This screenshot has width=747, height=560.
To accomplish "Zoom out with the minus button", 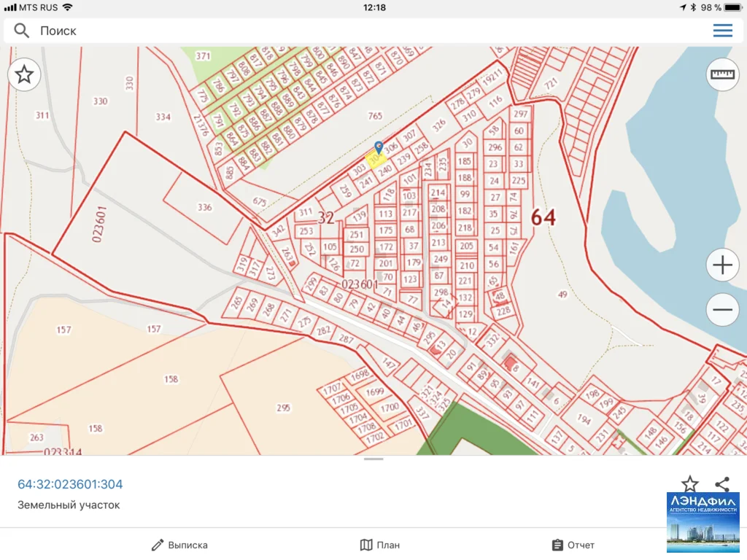I will click(722, 309).
